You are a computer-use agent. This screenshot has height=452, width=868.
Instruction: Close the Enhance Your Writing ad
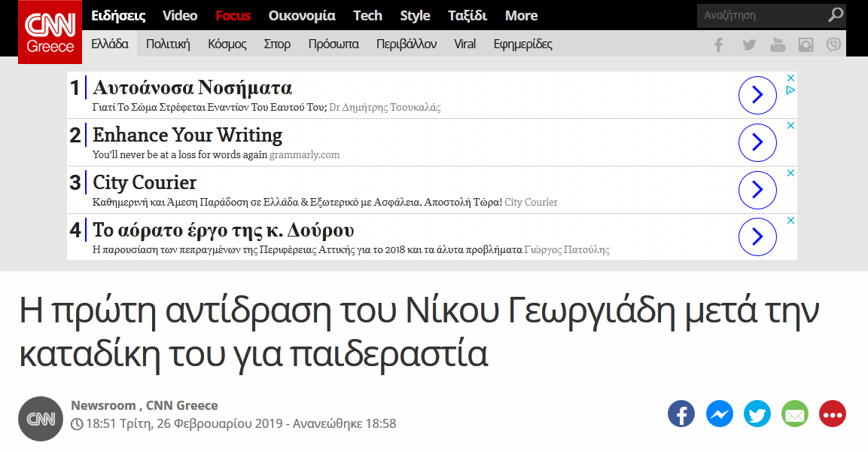[x=791, y=126]
